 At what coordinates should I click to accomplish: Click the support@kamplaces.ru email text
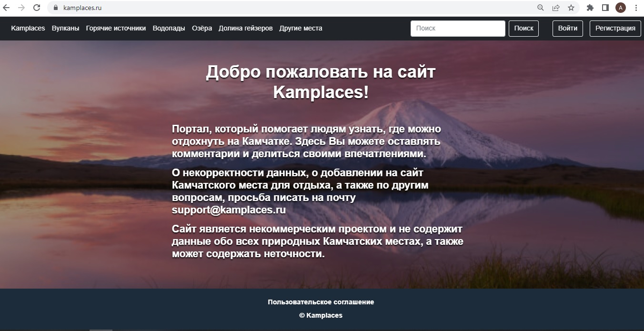tap(229, 210)
